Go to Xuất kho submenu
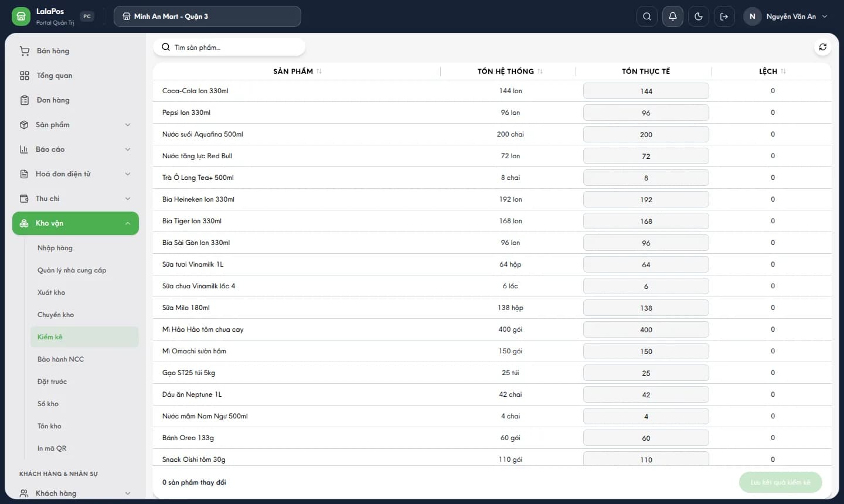This screenshot has width=844, height=504. (84, 292)
